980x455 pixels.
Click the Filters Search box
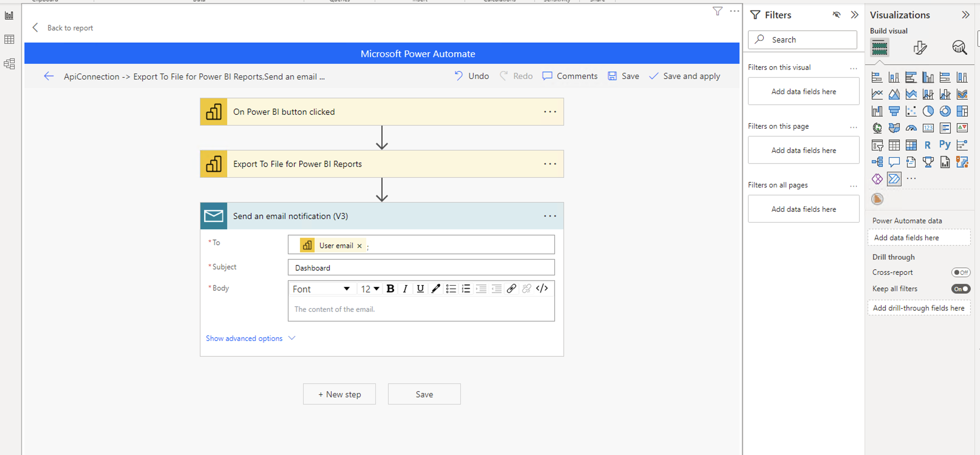[802, 39]
